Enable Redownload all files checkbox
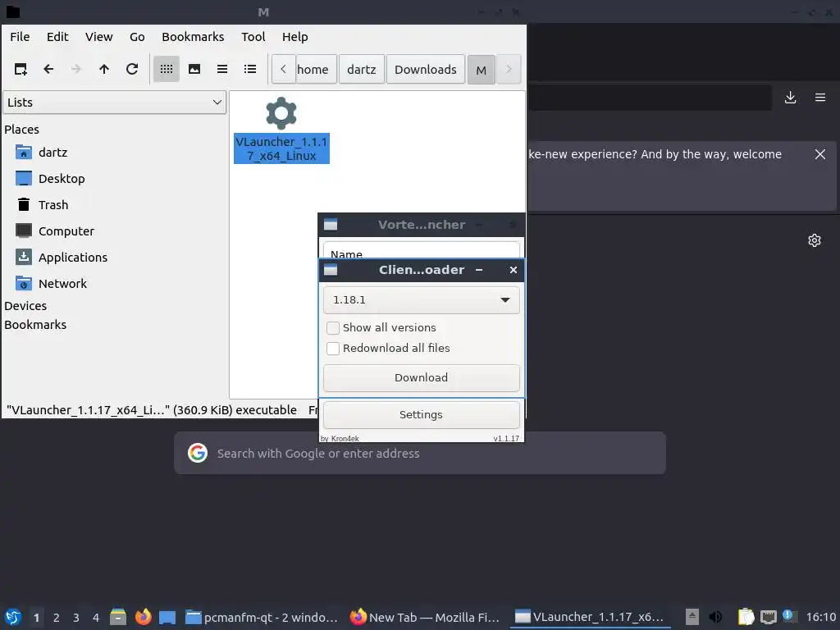The height and width of the screenshot is (630, 840). pos(333,348)
